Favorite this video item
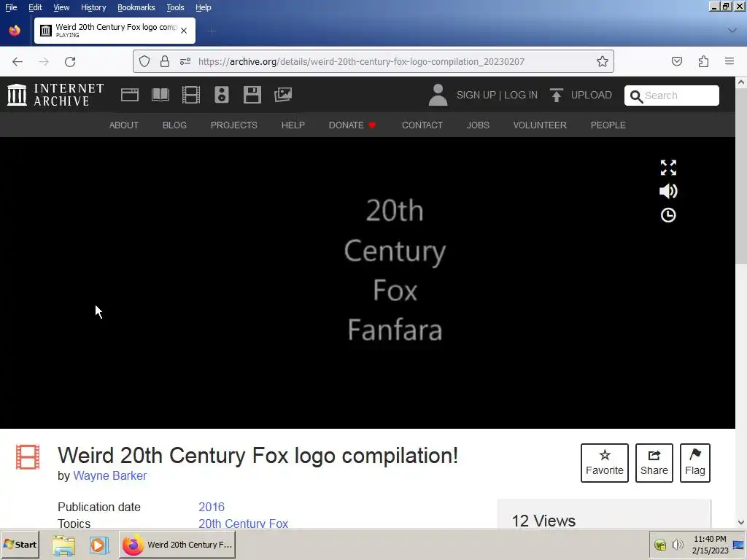747x560 pixels. click(605, 463)
